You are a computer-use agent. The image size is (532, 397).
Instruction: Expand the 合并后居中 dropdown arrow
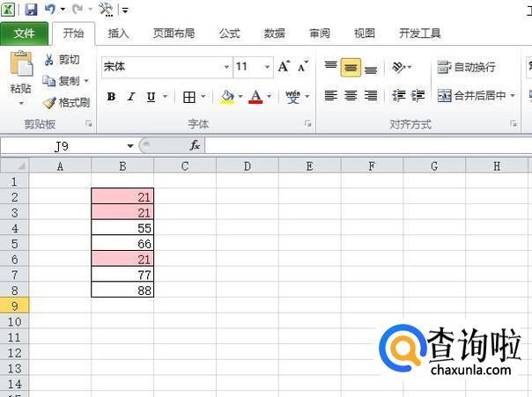pyautogui.click(x=513, y=96)
